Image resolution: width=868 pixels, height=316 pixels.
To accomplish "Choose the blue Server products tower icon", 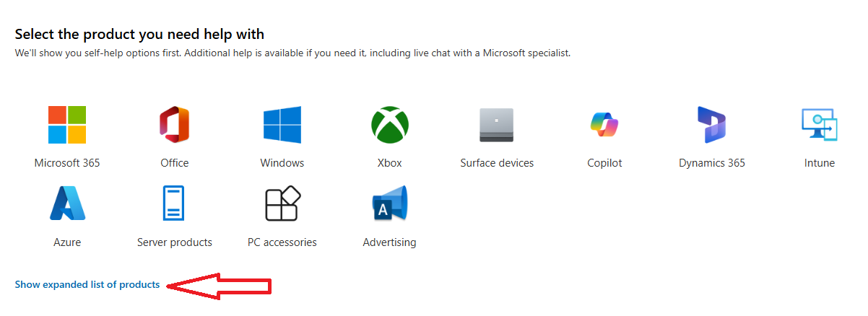I will pos(174,204).
